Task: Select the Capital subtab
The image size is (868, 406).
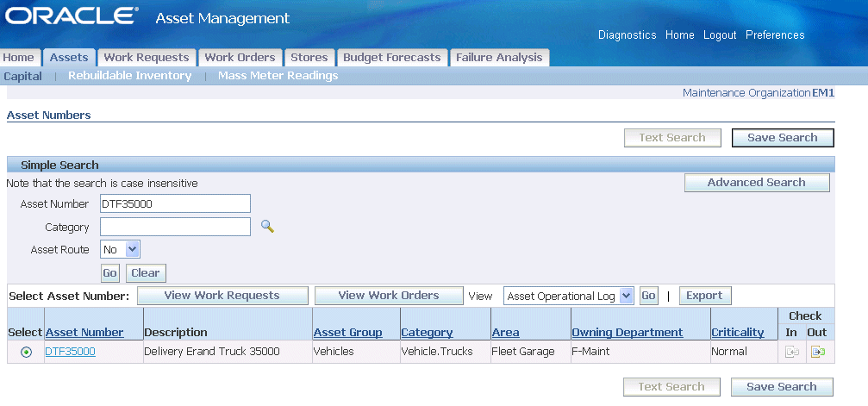Action: pos(22,76)
